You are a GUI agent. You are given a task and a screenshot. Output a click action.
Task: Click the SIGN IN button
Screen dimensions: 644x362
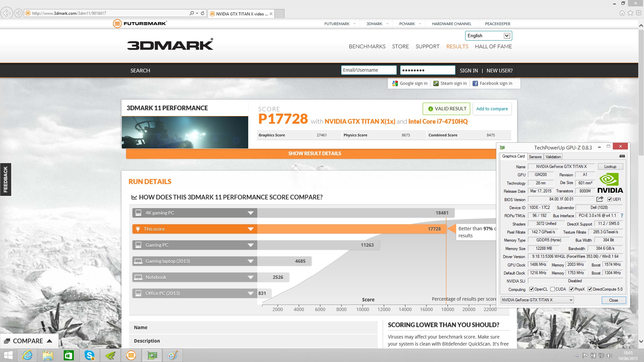[x=469, y=70]
